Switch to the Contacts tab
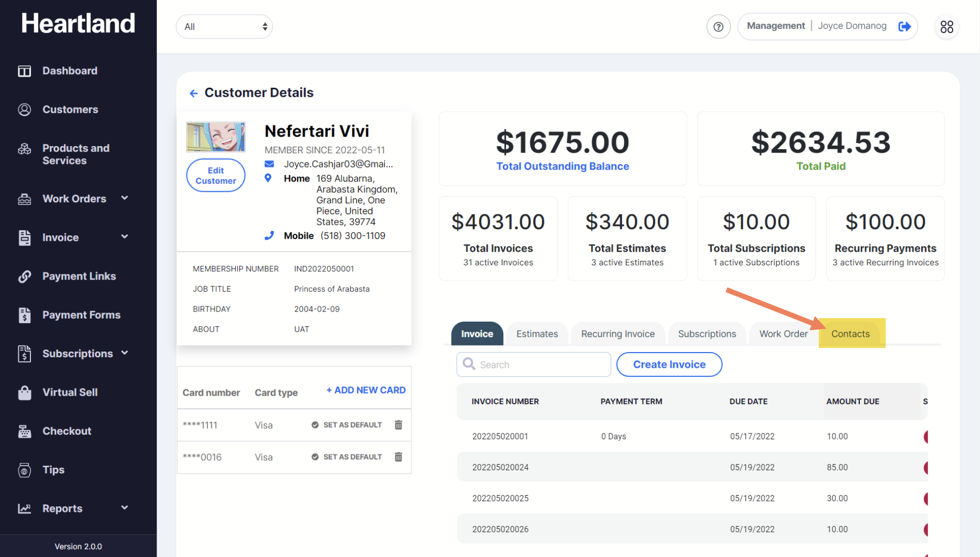Image resolution: width=980 pixels, height=557 pixels. point(850,334)
